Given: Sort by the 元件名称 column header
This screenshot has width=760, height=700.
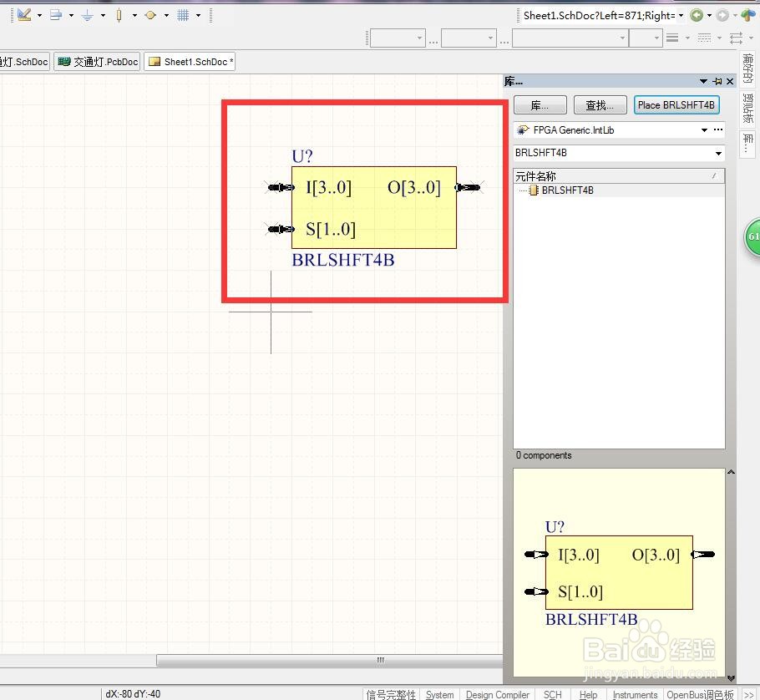Looking at the screenshot, I should click(619, 176).
